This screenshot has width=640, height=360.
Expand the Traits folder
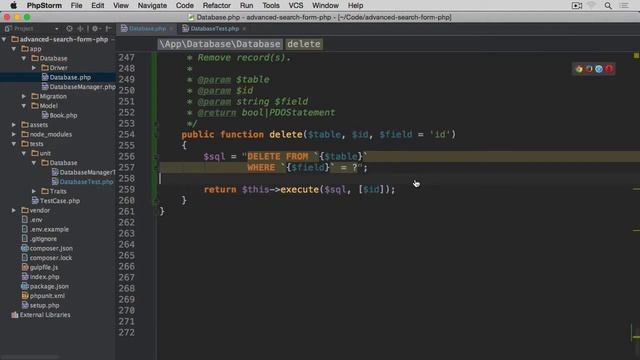point(34,191)
